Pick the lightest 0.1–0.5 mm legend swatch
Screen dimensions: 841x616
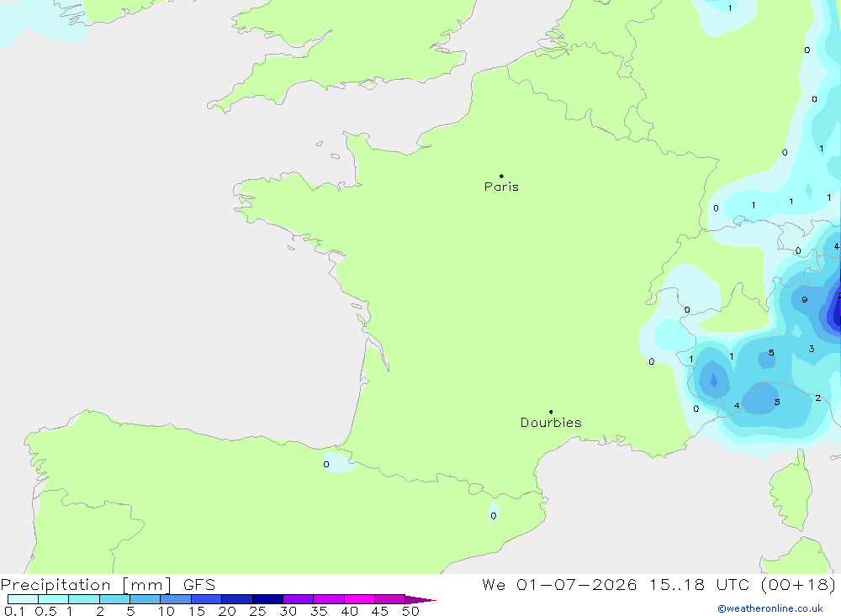[23, 599]
